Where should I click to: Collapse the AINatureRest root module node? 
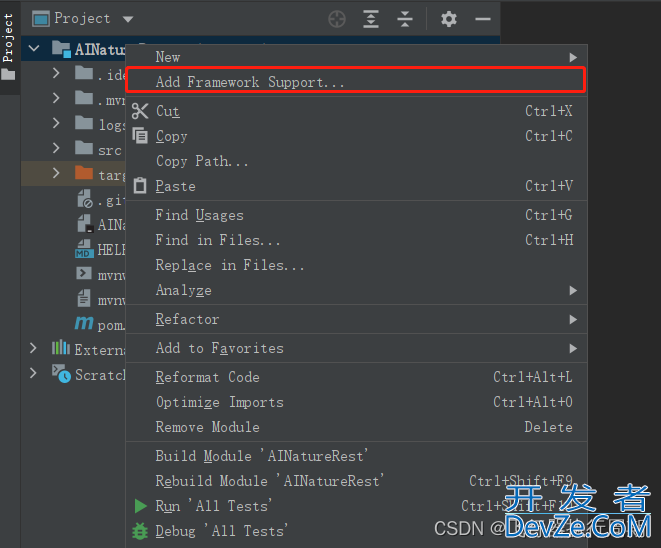point(34,48)
